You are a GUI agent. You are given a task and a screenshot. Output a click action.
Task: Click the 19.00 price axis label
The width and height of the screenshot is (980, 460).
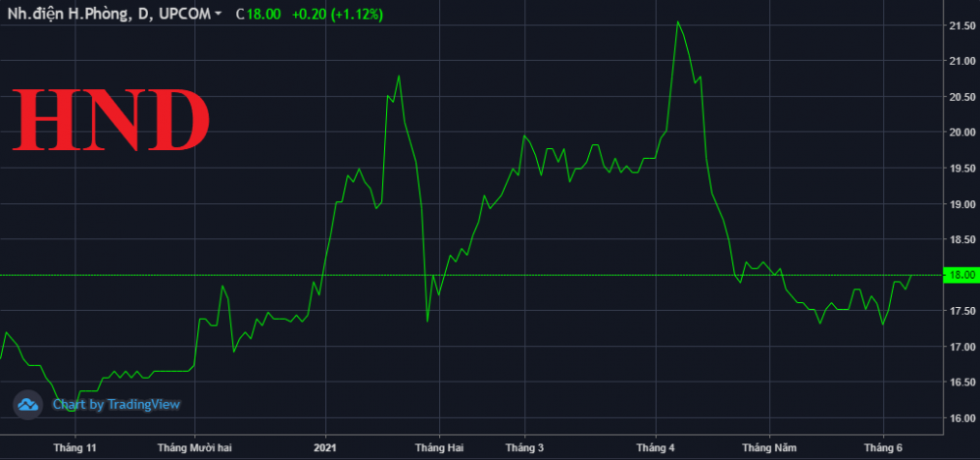click(962, 204)
